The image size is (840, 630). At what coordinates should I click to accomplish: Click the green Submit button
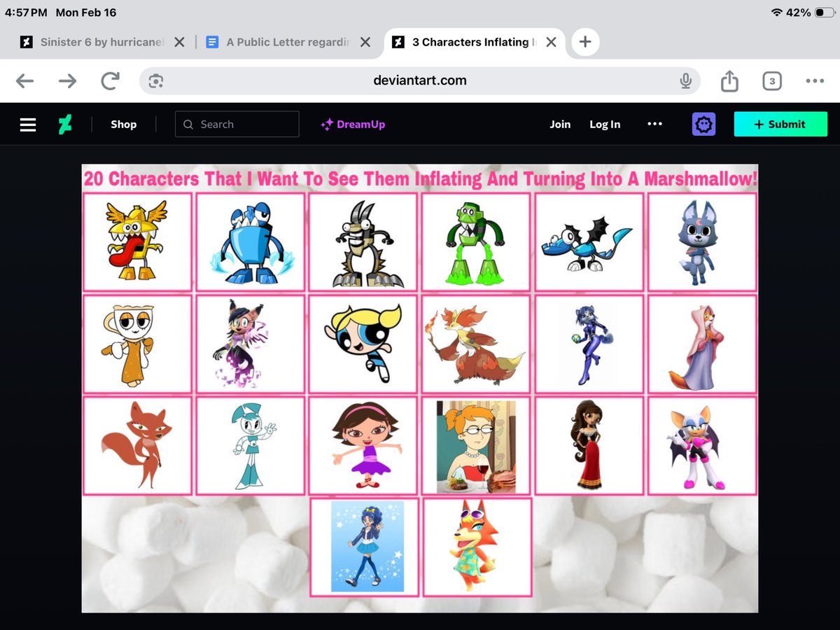click(780, 124)
